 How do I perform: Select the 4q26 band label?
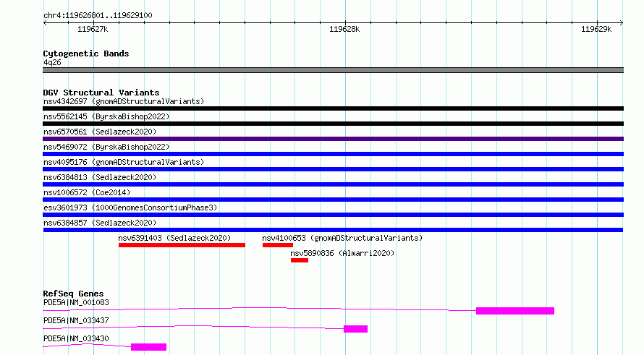(x=52, y=62)
